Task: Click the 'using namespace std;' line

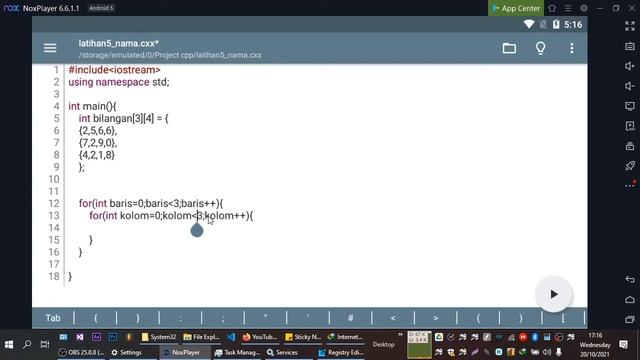Action: (119, 82)
